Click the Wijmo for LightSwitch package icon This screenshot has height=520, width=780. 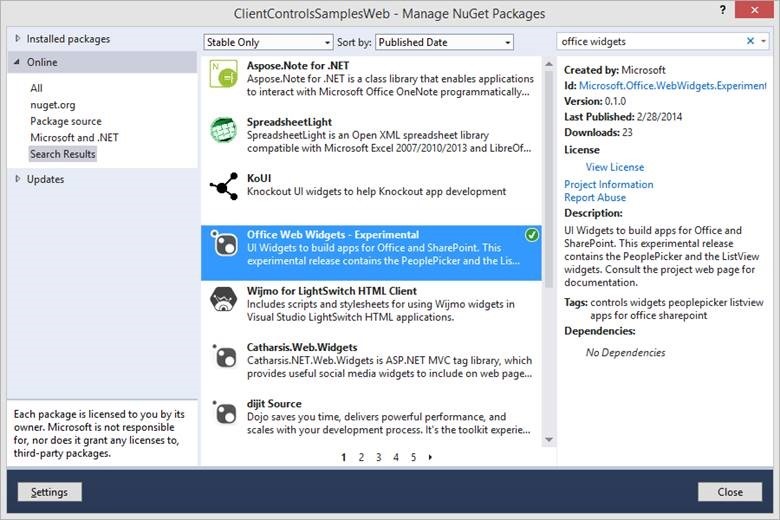coord(222,300)
